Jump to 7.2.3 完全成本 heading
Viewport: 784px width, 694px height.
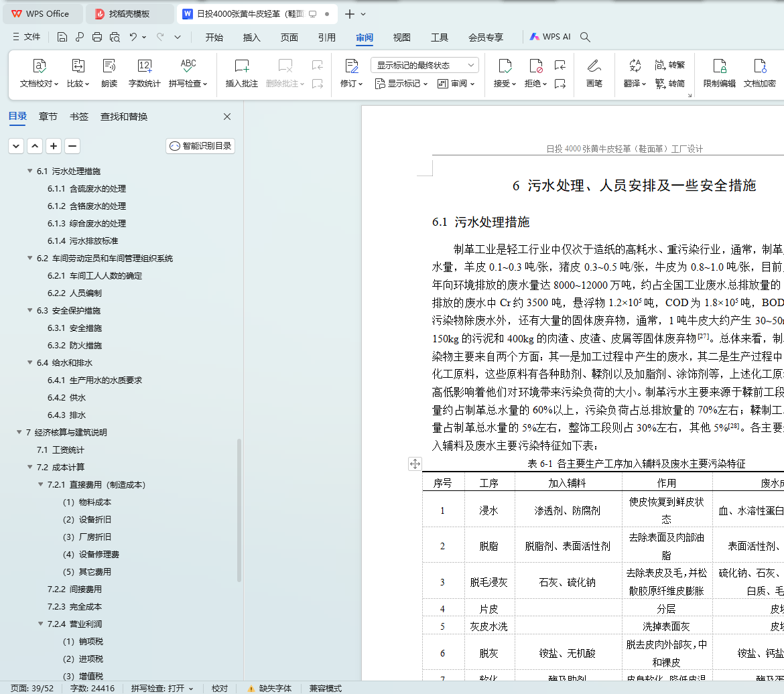(74, 606)
